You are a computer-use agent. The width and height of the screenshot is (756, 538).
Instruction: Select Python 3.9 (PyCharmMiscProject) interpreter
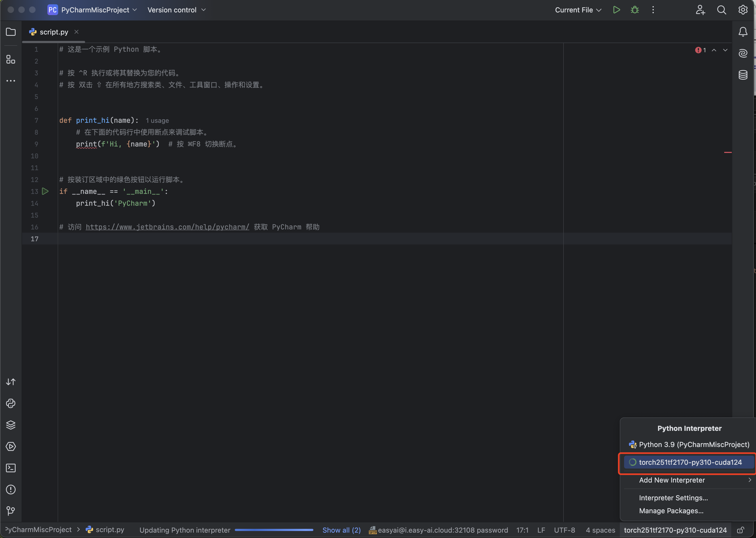(x=689, y=445)
